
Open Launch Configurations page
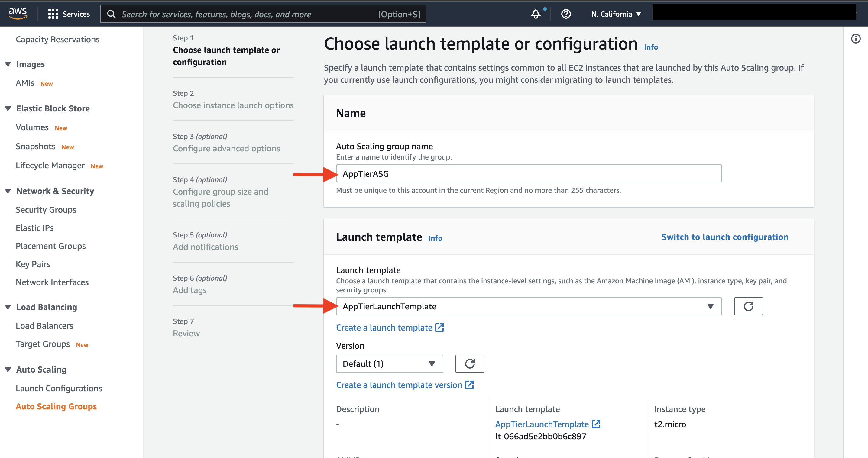coord(59,388)
